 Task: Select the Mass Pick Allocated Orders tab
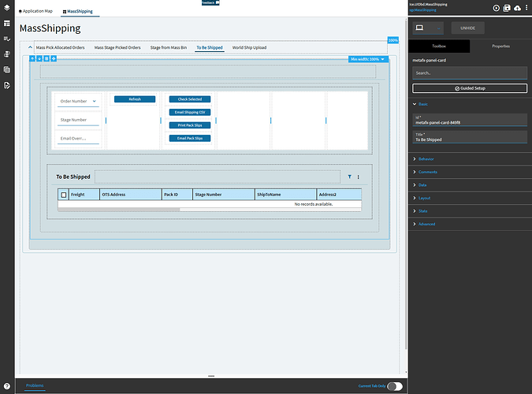(x=60, y=47)
